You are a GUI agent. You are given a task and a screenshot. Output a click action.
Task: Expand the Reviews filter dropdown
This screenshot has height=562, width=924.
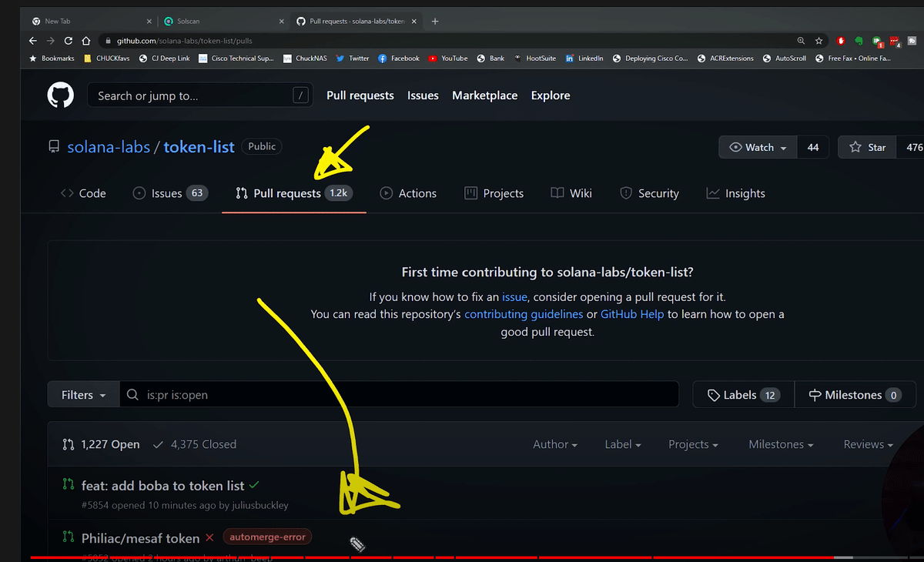(868, 444)
